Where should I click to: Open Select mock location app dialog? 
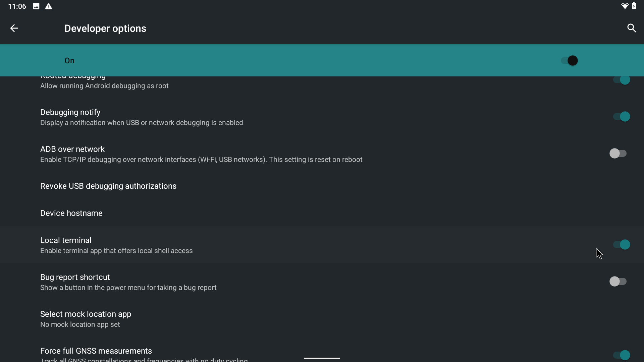85,318
